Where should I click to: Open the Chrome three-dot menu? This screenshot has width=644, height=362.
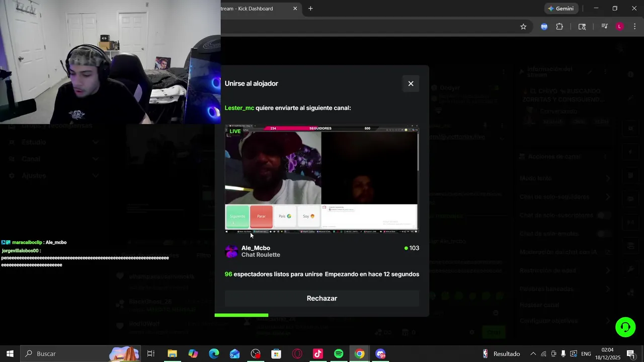(634, 27)
